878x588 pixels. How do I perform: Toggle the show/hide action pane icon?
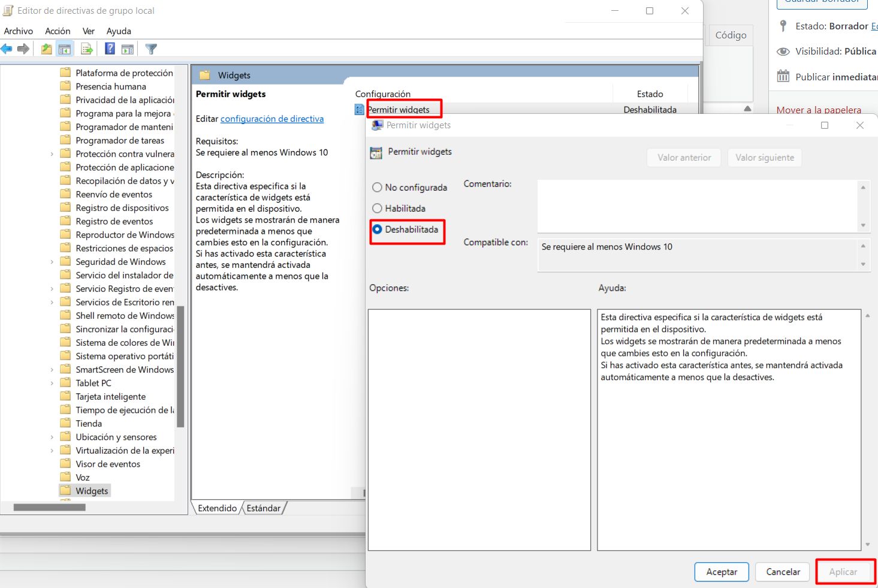[128, 49]
